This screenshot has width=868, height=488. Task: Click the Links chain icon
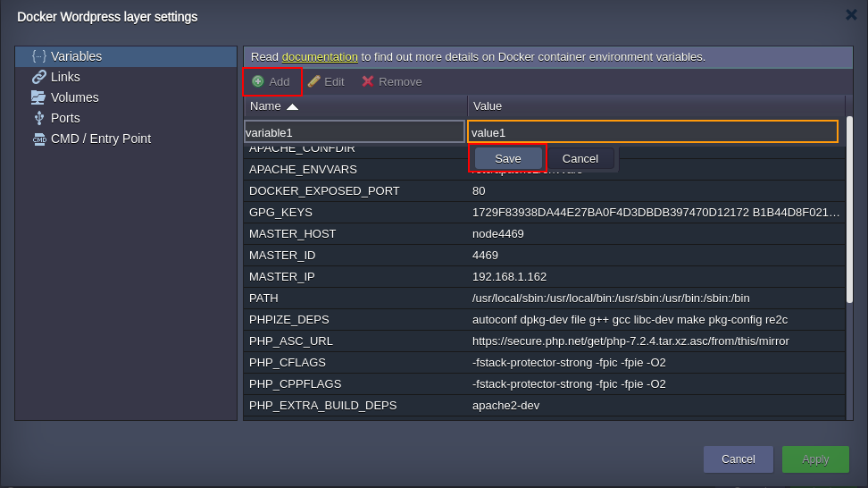pos(38,77)
